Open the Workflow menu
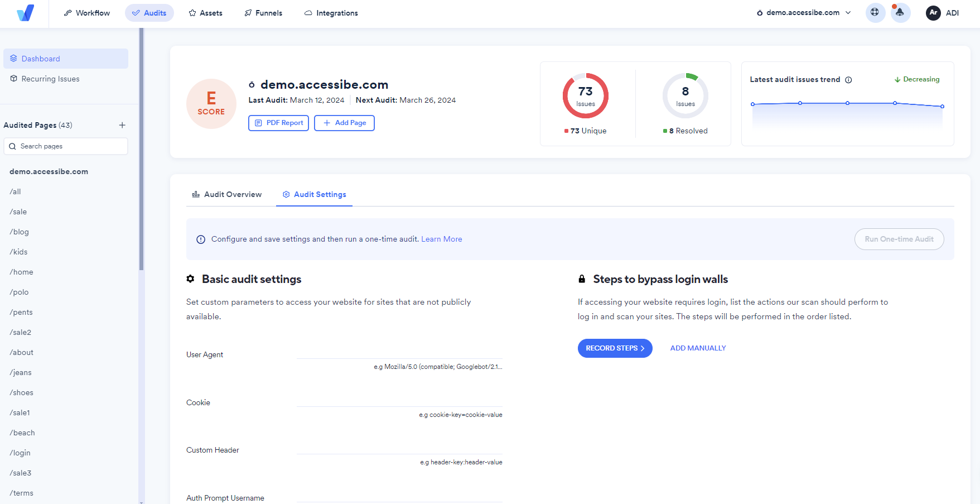Image resolution: width=980 pixels, height=504 pixels. [x=87, y=13]
